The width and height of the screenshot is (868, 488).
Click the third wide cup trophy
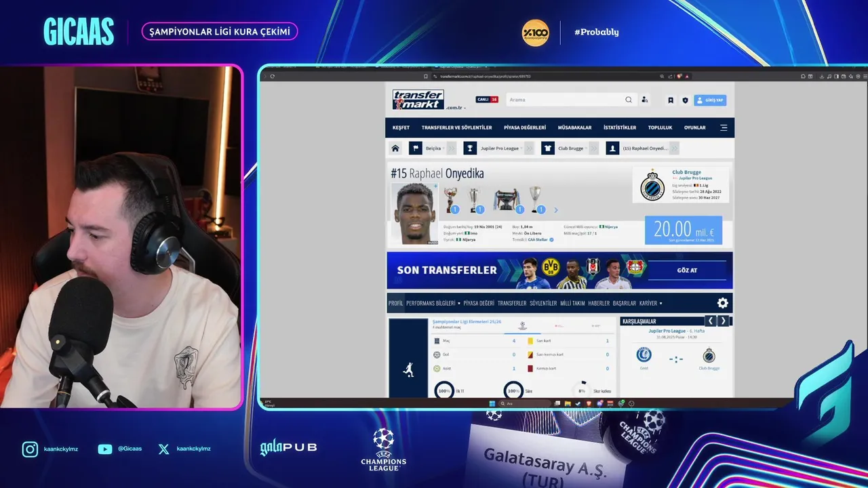(507, 200)
